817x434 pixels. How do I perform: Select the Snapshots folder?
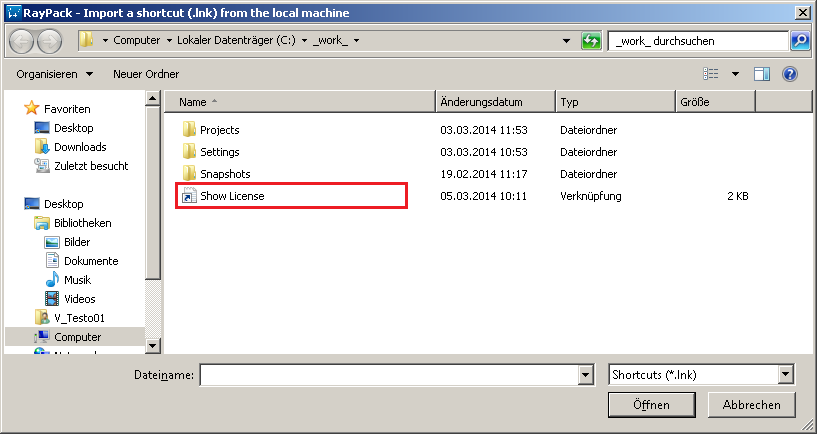224,174
